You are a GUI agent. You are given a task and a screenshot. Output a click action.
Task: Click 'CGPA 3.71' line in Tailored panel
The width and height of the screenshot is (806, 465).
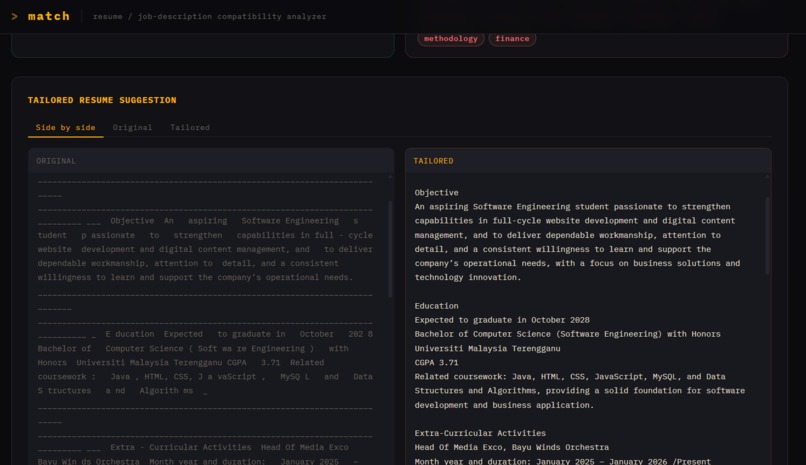[436, 362]
